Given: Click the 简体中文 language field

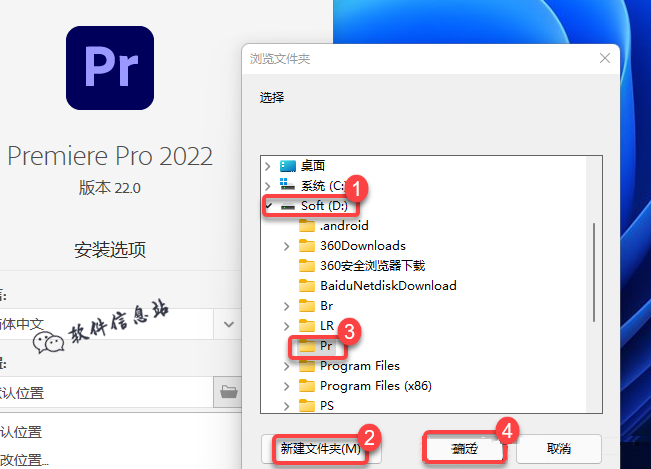Looking at the screenshot, I should (x=106, y=324).
